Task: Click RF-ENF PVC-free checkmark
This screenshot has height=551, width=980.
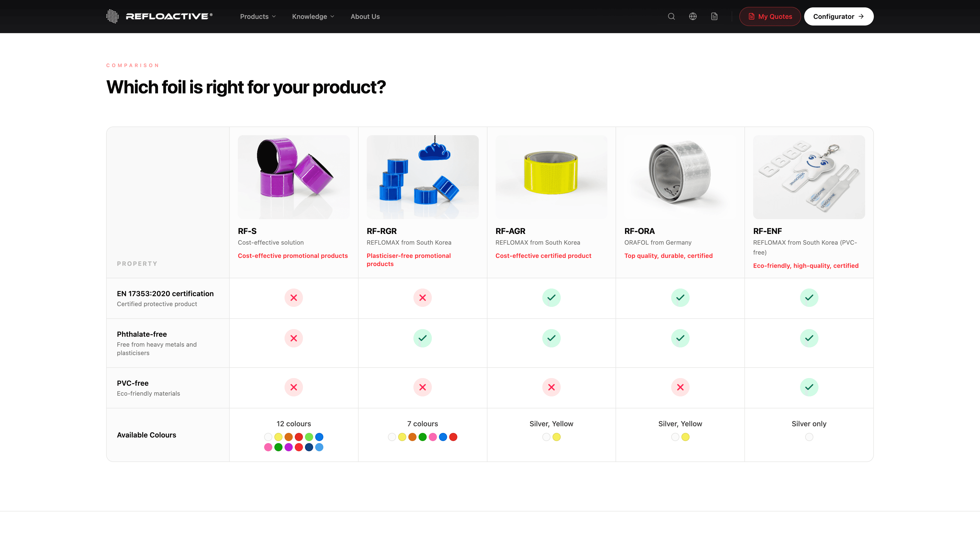Action: click(x=809, y=387)
